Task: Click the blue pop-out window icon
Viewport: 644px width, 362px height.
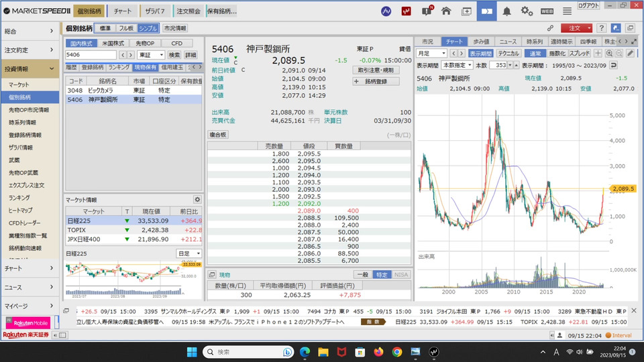Action: tap(616, 28)
